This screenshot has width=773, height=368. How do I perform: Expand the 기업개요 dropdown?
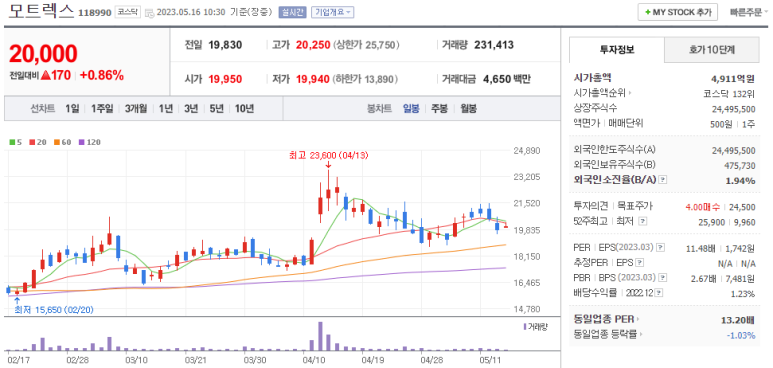333,12
